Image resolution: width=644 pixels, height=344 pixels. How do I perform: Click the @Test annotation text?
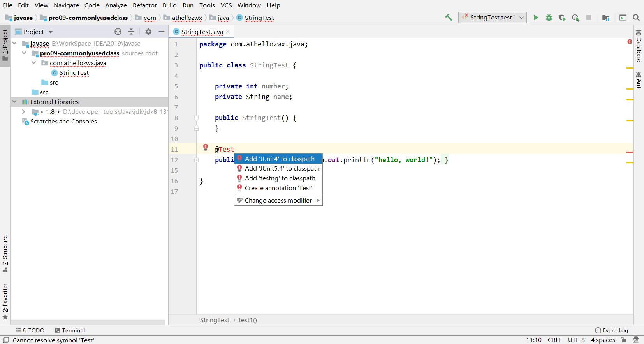(224, 149)
